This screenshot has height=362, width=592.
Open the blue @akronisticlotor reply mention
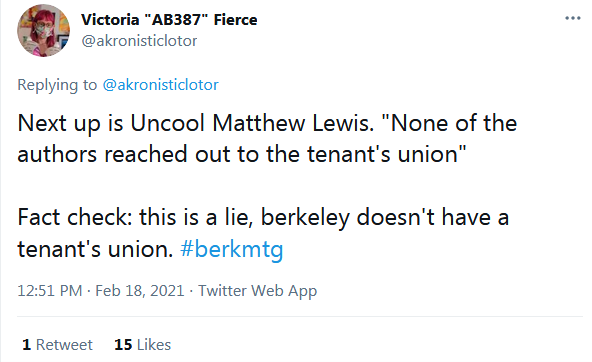coord(160,85)
